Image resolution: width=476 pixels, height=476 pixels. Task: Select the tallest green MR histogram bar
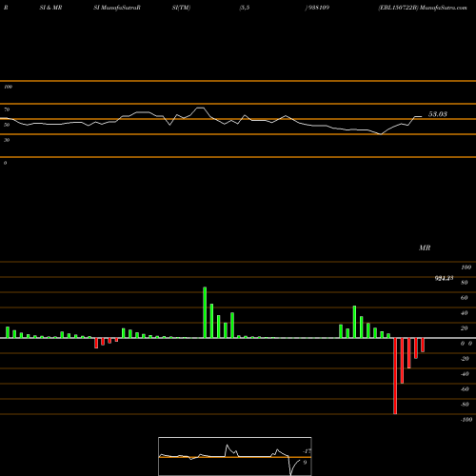[205, 312]
